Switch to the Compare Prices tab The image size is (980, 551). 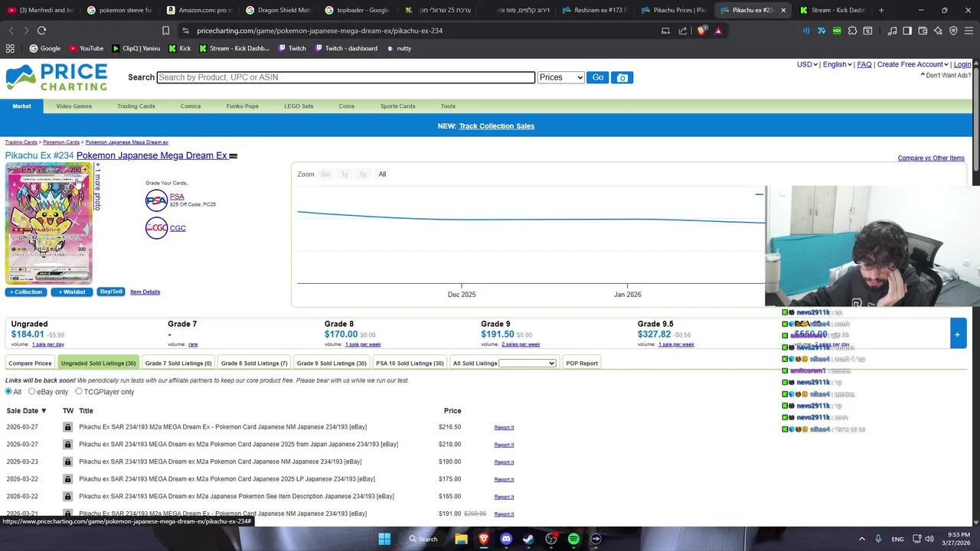pos(30,364)
